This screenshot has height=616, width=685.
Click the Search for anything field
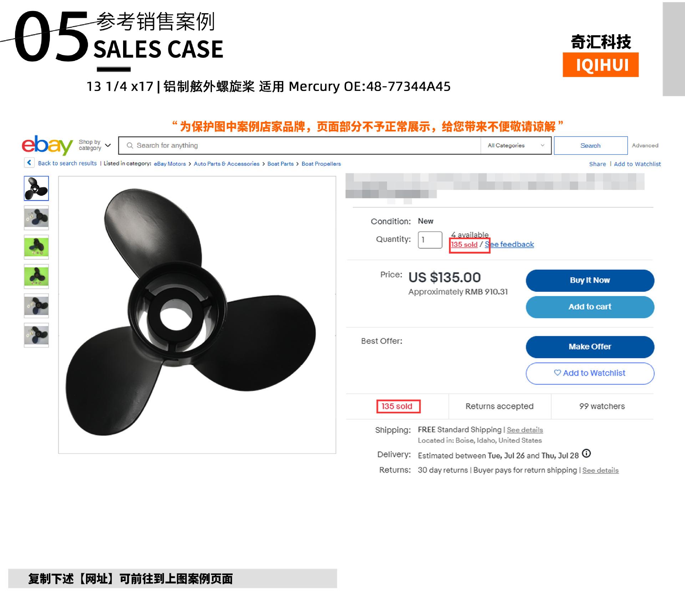click(x=300, y=146)
